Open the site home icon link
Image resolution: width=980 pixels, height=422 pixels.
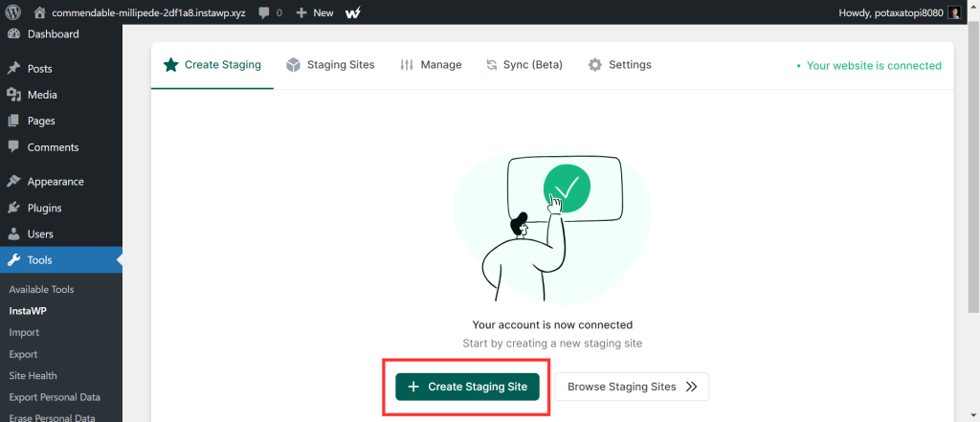(40, 12)
